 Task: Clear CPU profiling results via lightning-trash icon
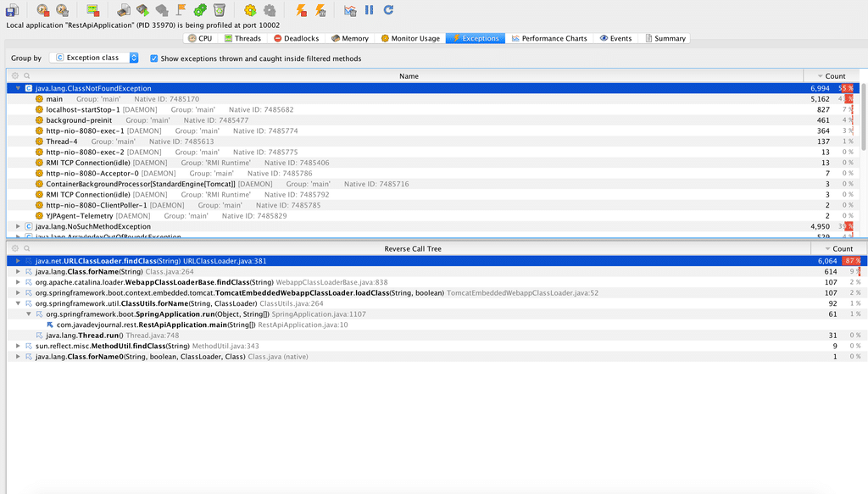click(319, 10)
